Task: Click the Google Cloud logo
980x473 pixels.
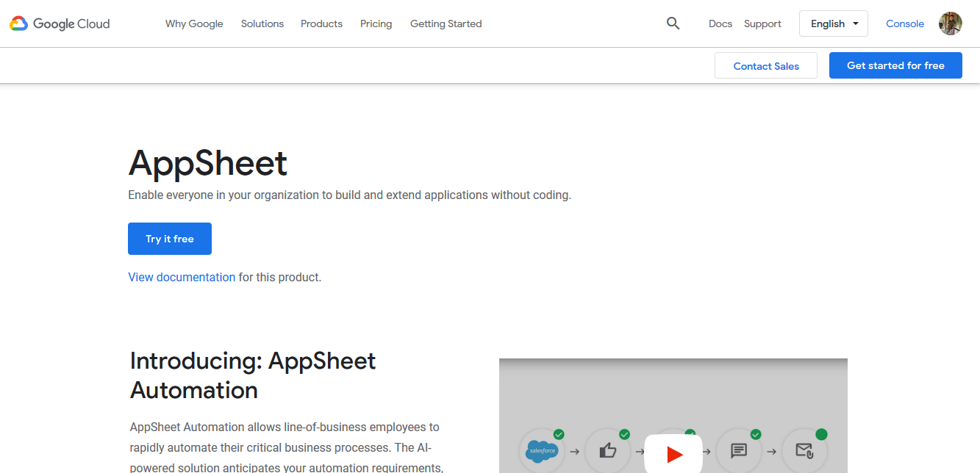Action: tap(60, 24)
